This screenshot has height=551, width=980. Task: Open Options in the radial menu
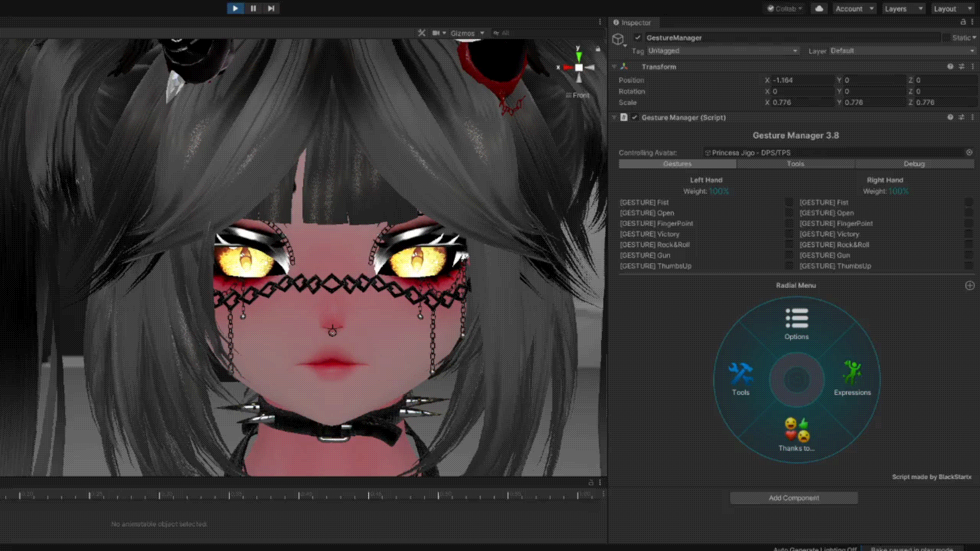796,324
